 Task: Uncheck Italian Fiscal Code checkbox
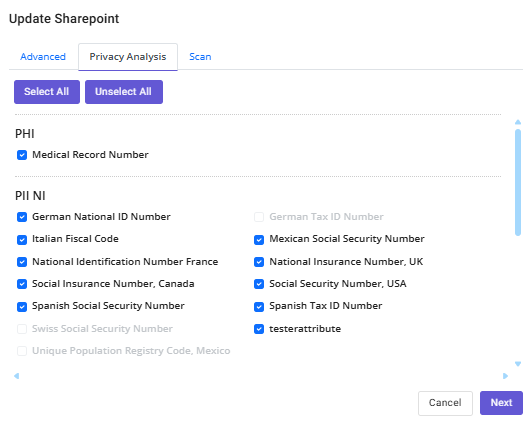22,240
